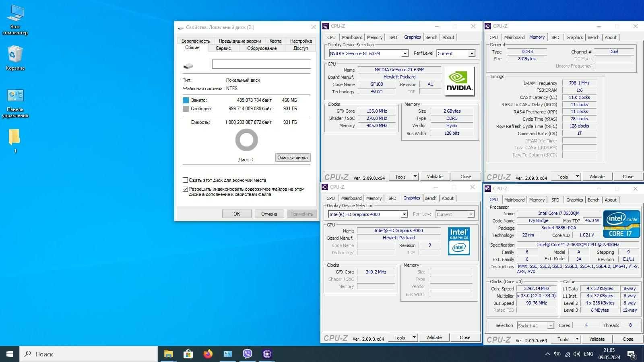Show hidden tray icons chevron
This screenshot has width=644, height=362.
pyautogui.click(x=547, y=354)
